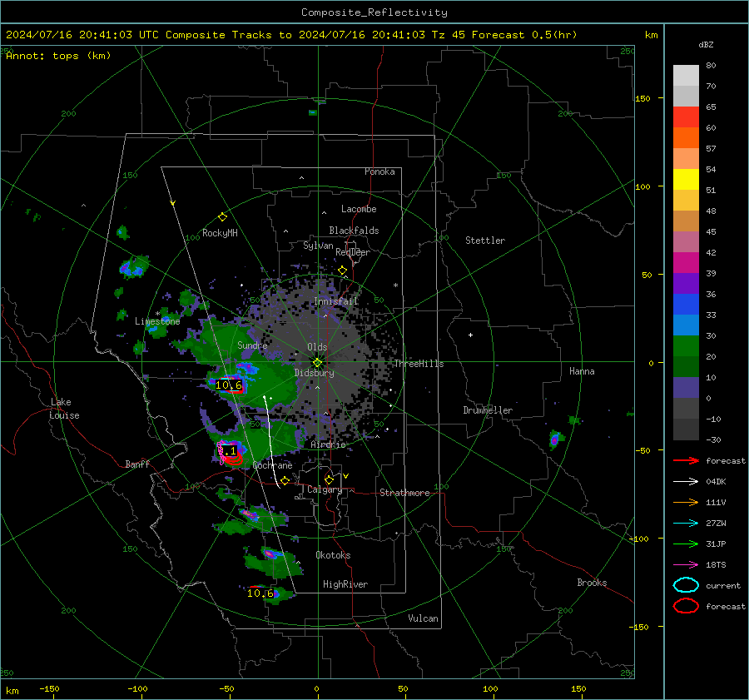Click the yellow radar-center diamond at Olds
Image resolution: width=749 pixels, height=700 pixels.
pyautogui.click(x=317, y=362)
